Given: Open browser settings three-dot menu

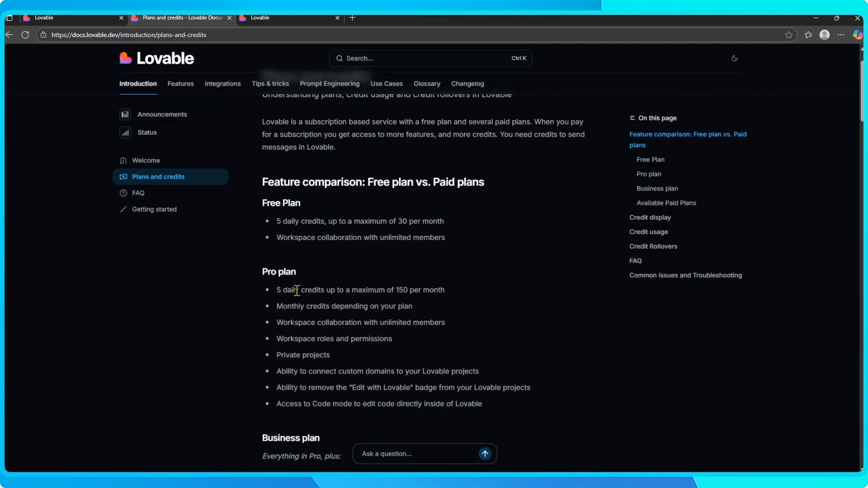Looking at the screenshot, I should (x=841, y=35).
